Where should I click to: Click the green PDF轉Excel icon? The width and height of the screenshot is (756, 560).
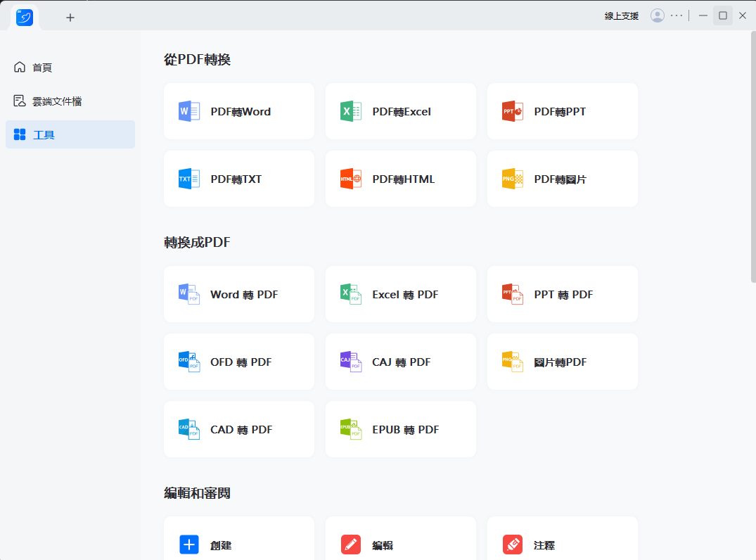coord(351,111)
